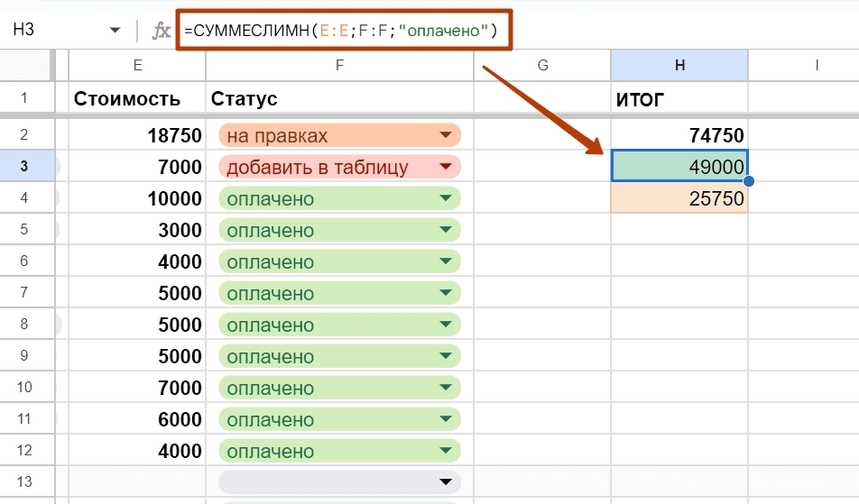Select row 12 header
Viewport: 859px width, 504px height.
(24, 451)
